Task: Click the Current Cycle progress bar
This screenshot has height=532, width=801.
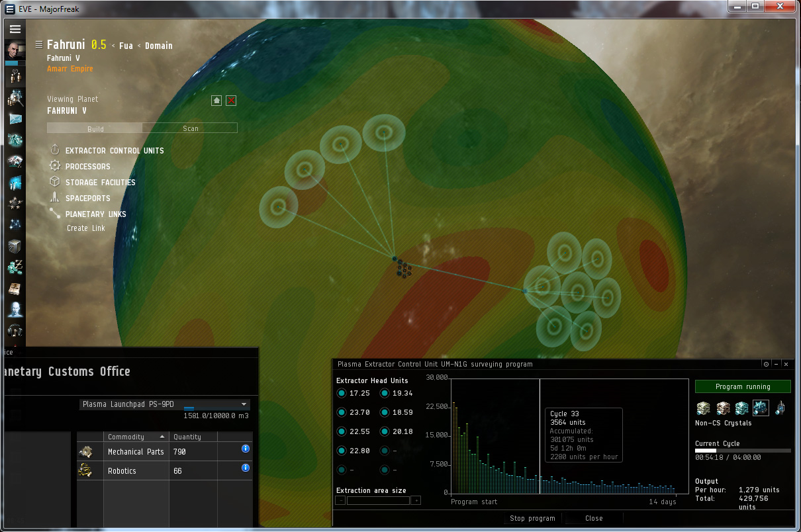Action: [x=743, y=450]
